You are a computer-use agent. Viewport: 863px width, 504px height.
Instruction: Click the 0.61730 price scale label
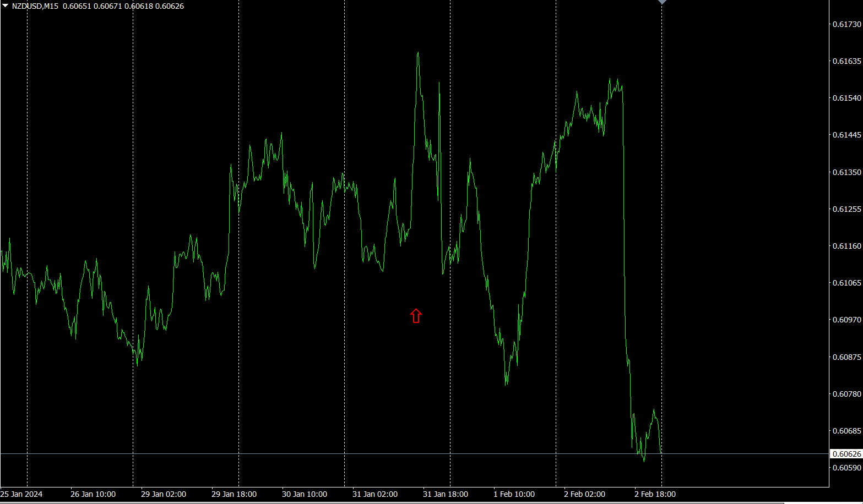pyautogui.click(x=846, y=24)
